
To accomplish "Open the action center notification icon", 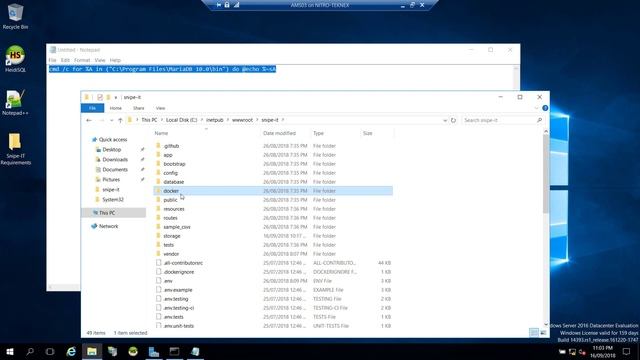I will pos(627,351).
